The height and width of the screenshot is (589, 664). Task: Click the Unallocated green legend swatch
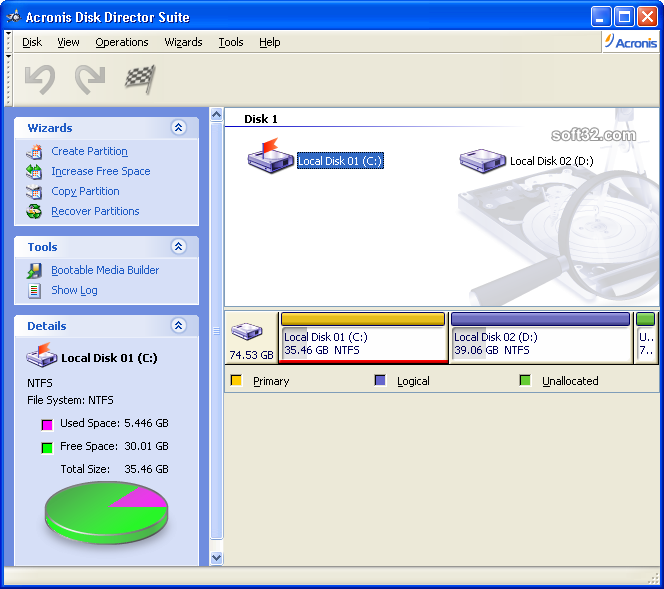[x=525, y=380]
